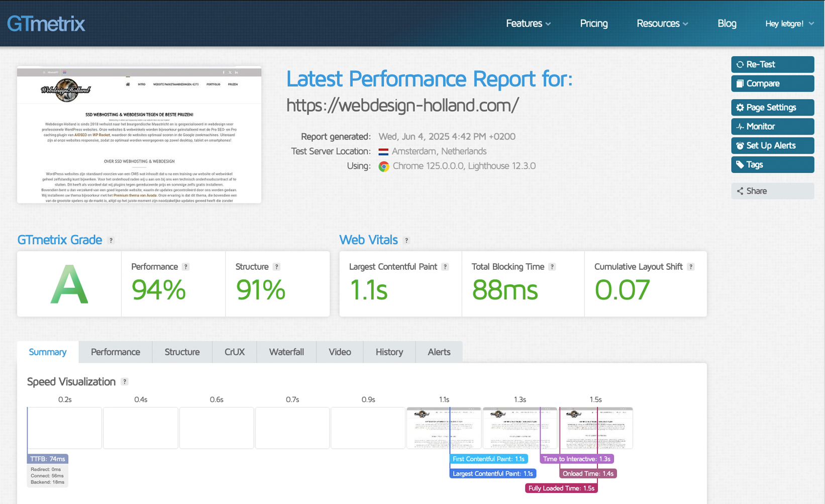Click the Netherlands flag icon

(x=383, y=151)
